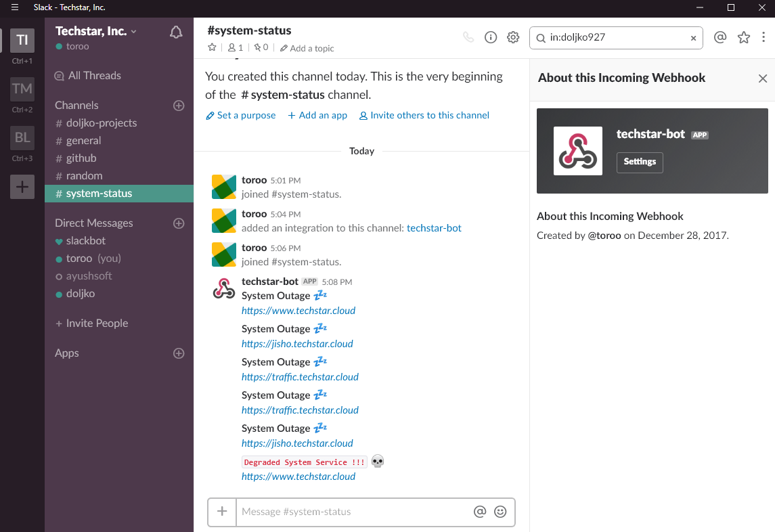775x532 pixels.
Task: Add a new workspace with plus icon
Action: [x=22, y=187]
